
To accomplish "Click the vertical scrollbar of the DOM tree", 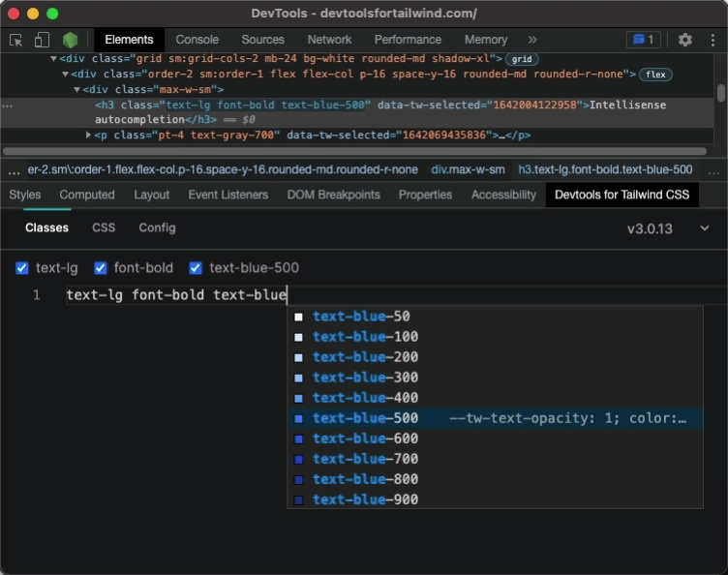I will (x=720, y=93).
